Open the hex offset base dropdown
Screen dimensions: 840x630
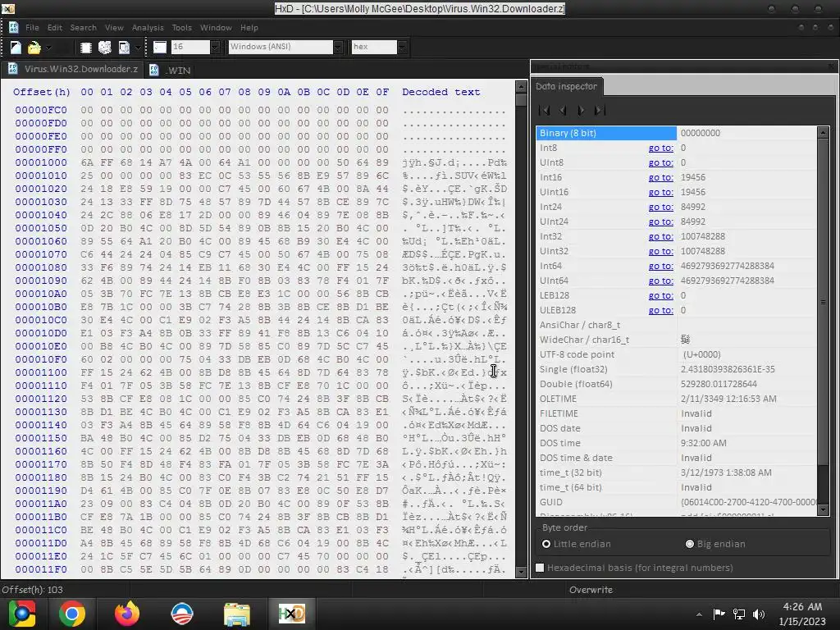(x=402, y=47)
